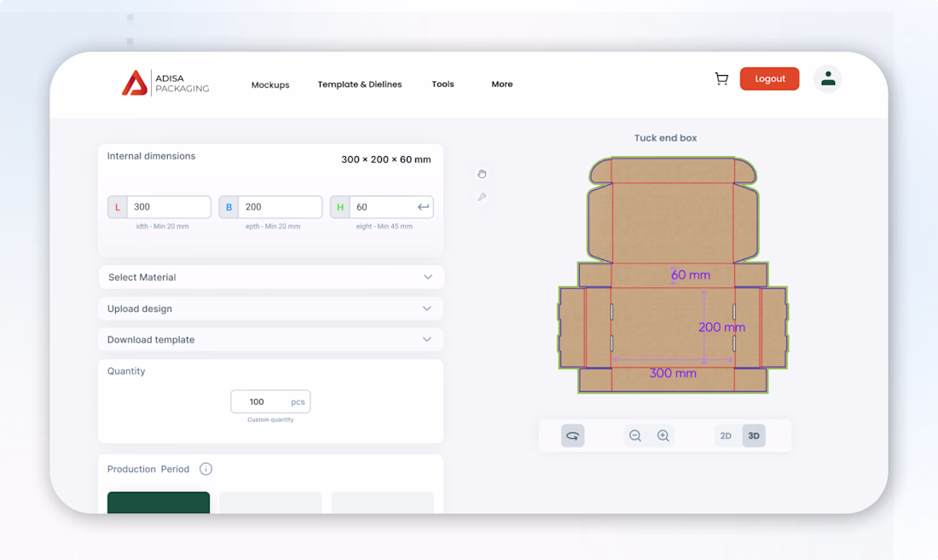Zoom in the dieline preview
This screenshot has height=560, width=938.
pyautogui.click(x=663, y=436)
